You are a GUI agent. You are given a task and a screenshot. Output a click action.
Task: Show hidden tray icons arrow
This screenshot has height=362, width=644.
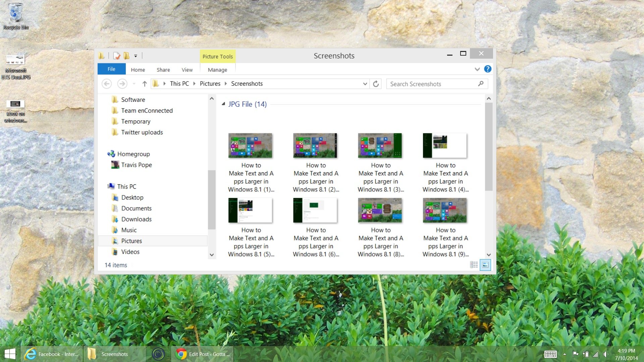(x=565, y=354)
